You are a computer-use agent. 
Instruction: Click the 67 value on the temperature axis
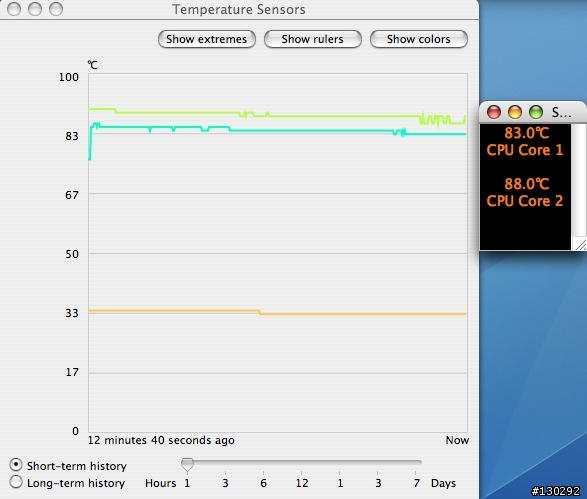72,195
